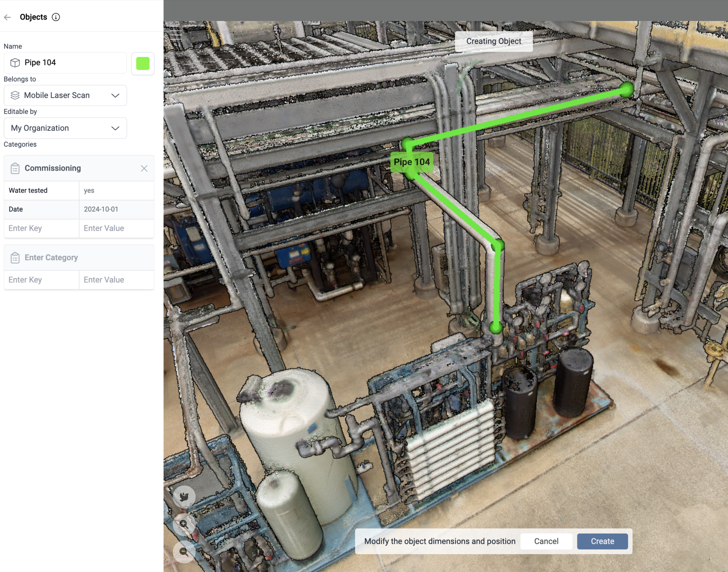728x572 pixels.
Task: Expand the My Organization dropdown
Action: click(x=65, y=128)
